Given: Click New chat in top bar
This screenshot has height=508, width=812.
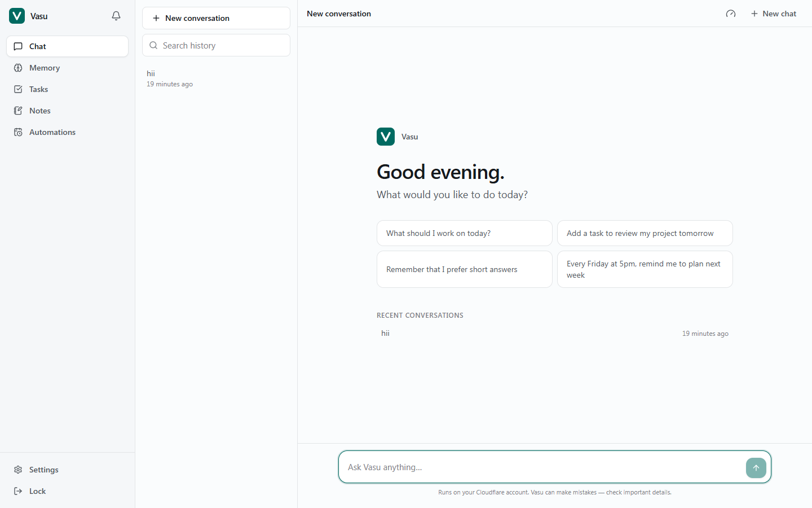Looking at the screenshot, I should 774,14.
